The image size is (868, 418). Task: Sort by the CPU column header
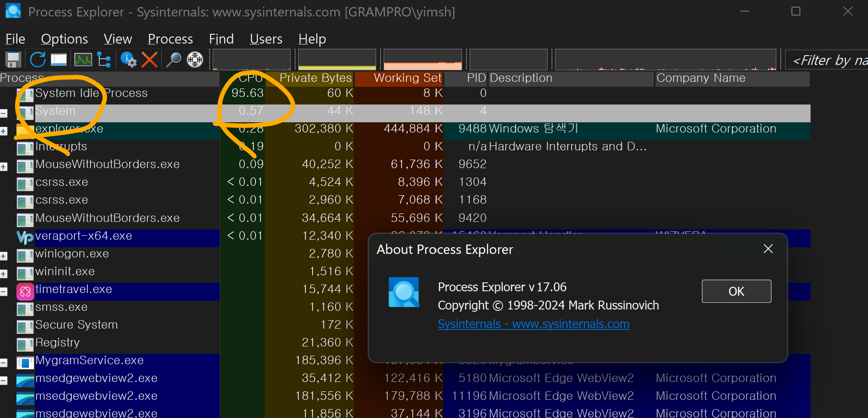pyautogui.click(x=243, y=78)
